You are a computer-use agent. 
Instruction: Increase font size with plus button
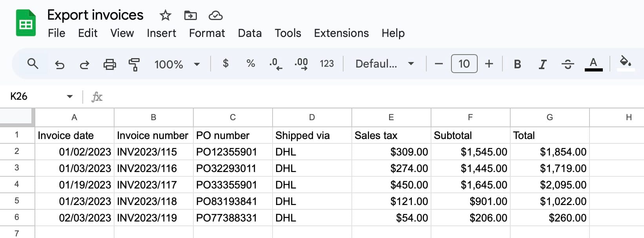click(489, 64)
